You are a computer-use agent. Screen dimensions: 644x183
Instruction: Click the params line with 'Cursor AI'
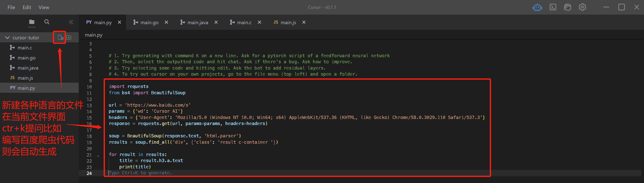pyautogui.click(x=146, y=111)
